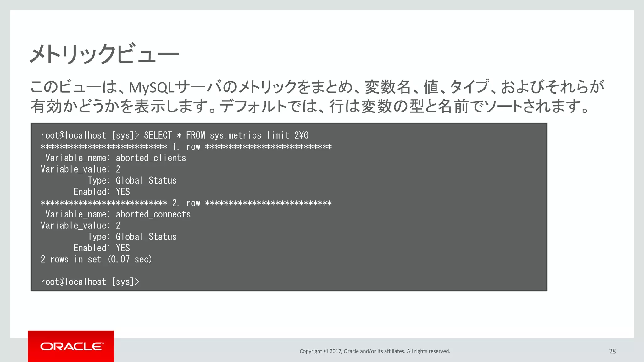Click 'Type: Global Status' in the first row
The image size is (644, 362).
click(x=132, y=180)
